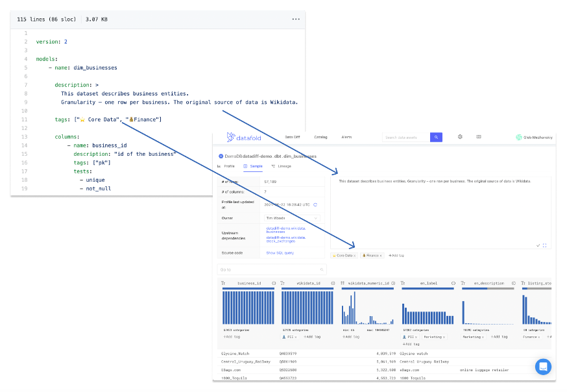Switch to the Lineage tab

tap(280, 166)
